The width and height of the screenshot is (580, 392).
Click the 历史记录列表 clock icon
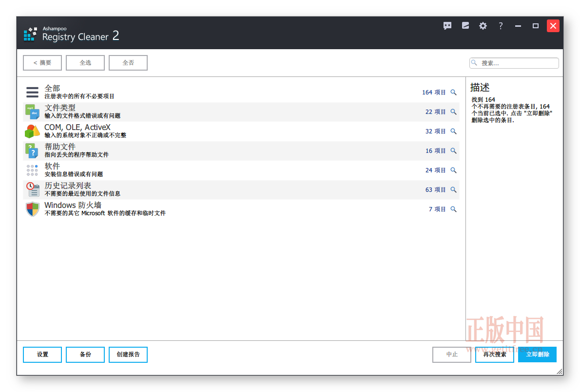point(33,189)
